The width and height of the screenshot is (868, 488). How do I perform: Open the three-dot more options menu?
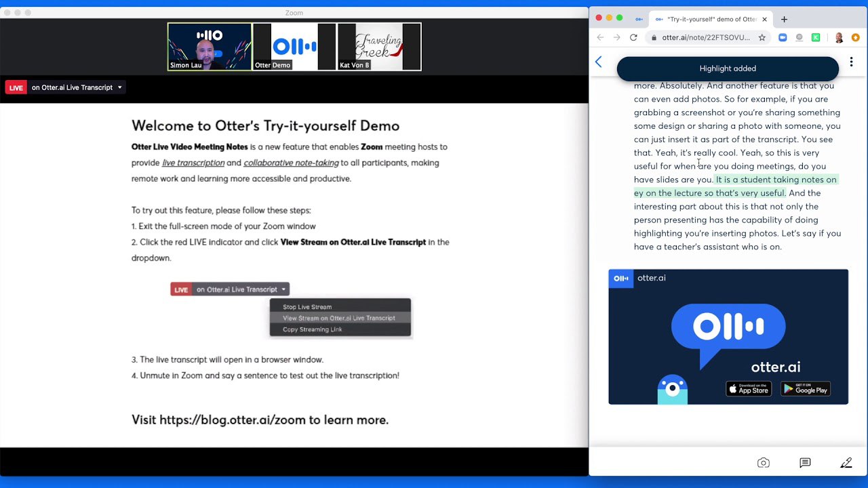[x=851, y=62]
